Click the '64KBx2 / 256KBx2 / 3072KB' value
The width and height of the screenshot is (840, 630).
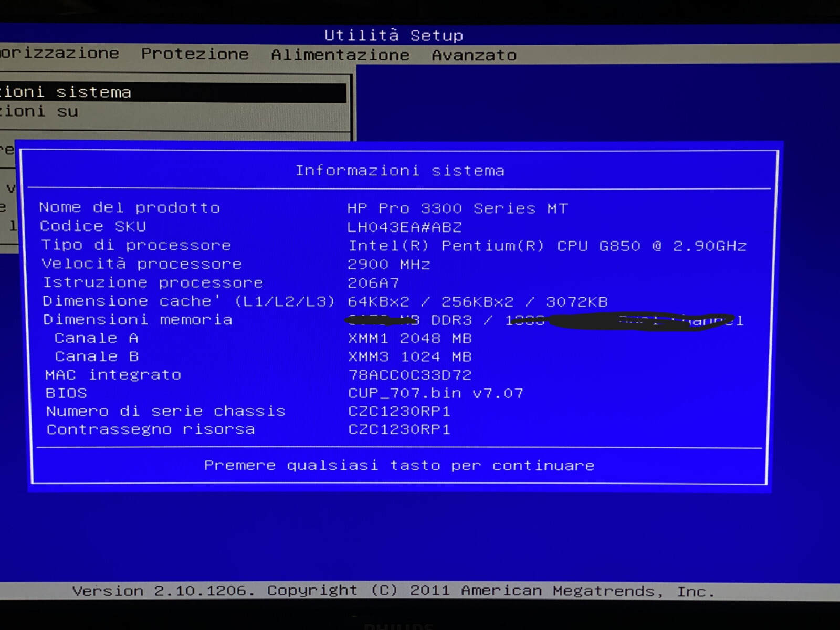pos(478,302)
